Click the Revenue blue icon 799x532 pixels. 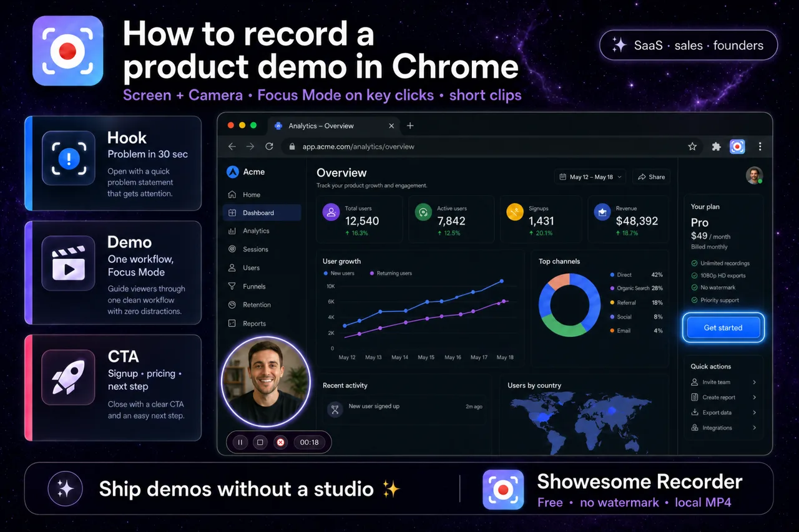(602, 212)
